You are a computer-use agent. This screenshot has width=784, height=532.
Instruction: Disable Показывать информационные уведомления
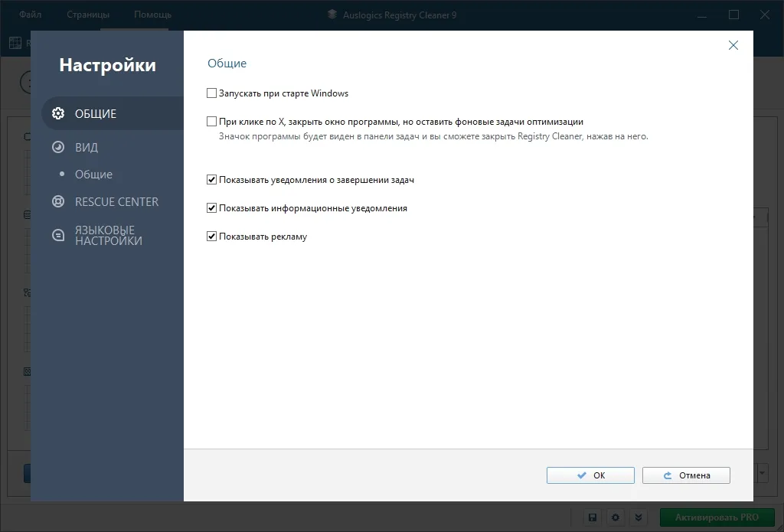(211, 208)
